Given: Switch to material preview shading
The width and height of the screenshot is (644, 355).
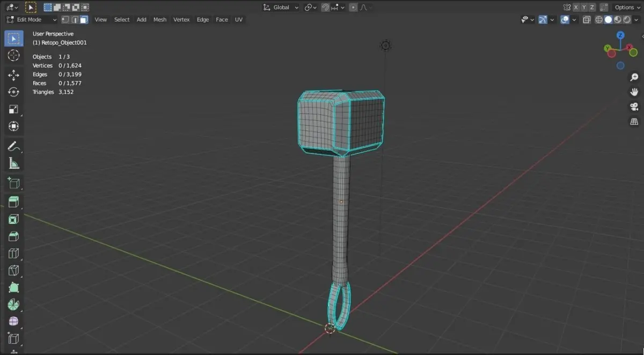Looking at the screenshot, I should [x=617, y=19].
